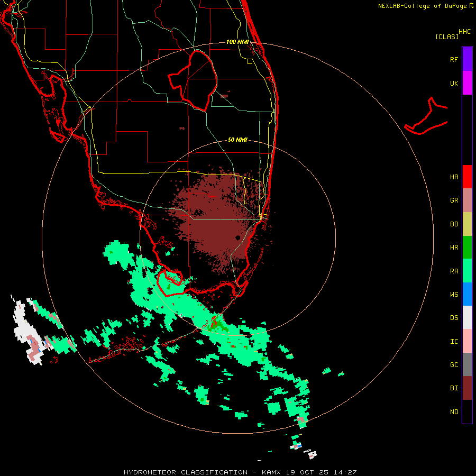Click the black radar site dot inside biological echoes

[238, 237]
